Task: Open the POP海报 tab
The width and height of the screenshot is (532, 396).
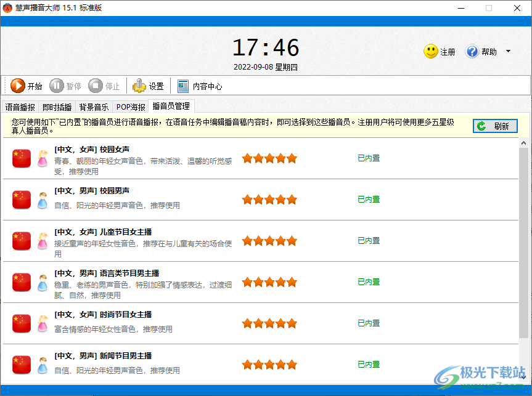Action: pyautogui.click(x=130, y=106)
